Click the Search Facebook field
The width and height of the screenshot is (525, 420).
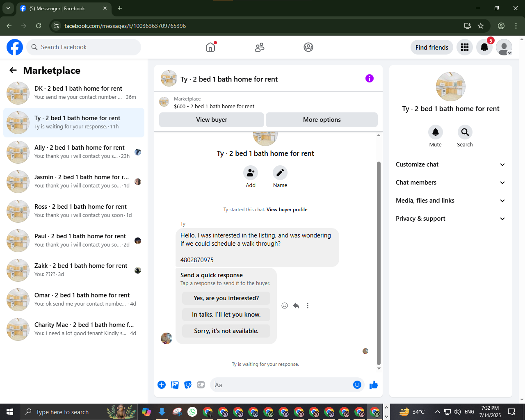tap(84, 47)
